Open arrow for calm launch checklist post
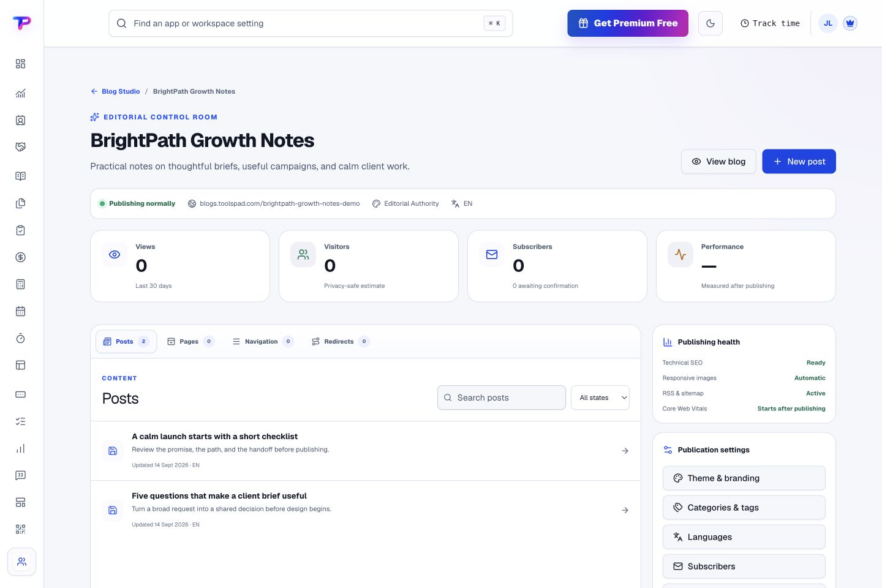882x588 pixels. [625, 451]
